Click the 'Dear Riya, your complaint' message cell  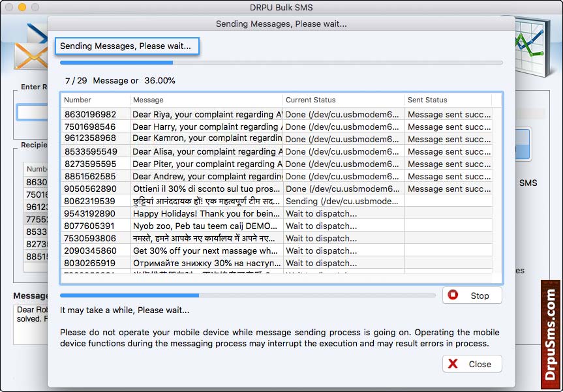(207, 115)
